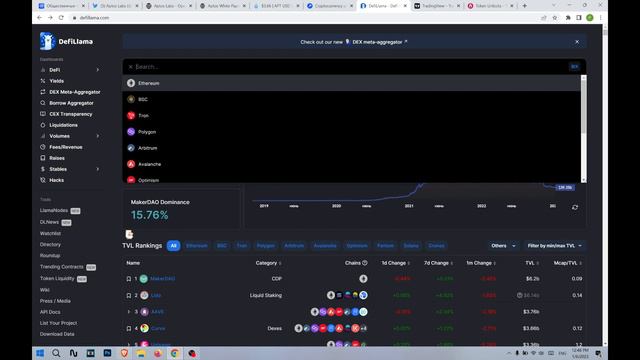Filter TVL rankings by Polygon chip
This screenshot has width=640, height=360.
[266, 246]
